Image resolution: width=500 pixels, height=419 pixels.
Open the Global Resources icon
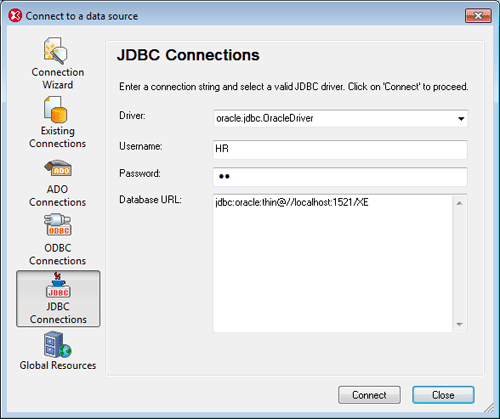point(57,344)
